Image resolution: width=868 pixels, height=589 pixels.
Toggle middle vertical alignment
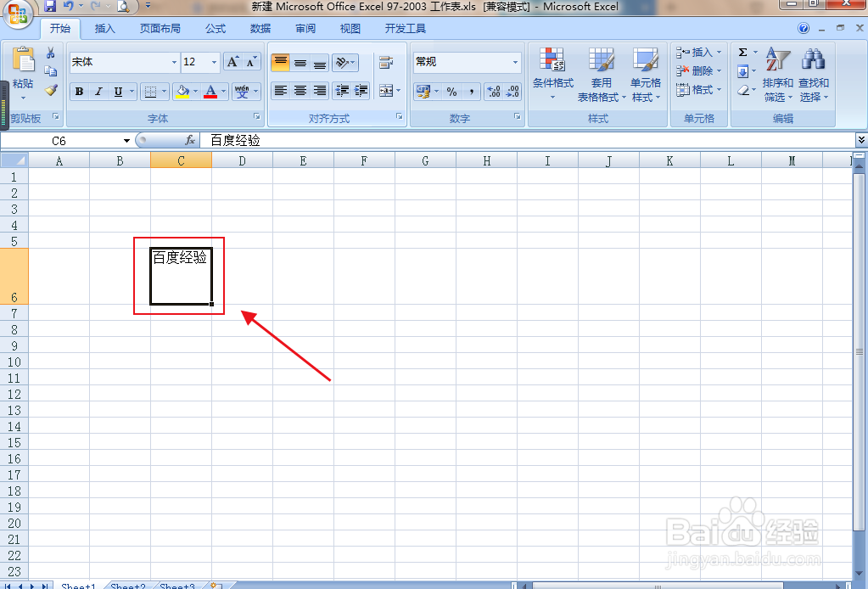tap(300, 63)
